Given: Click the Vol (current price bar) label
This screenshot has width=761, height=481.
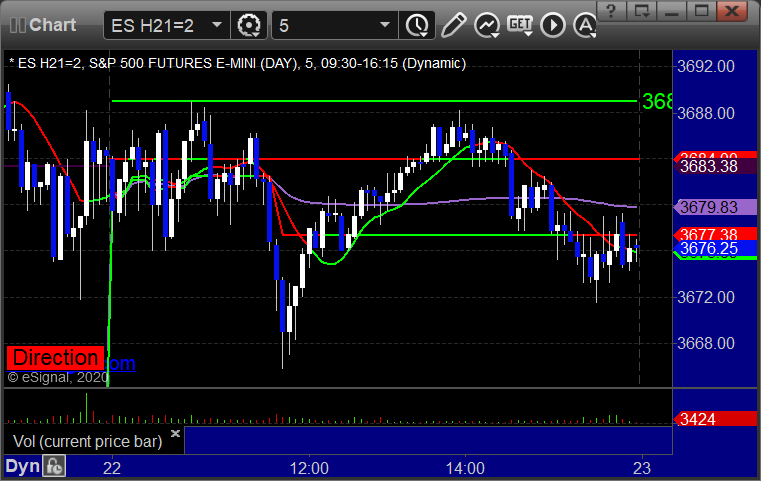Looking at the screenshot, I should coord(87,441).
